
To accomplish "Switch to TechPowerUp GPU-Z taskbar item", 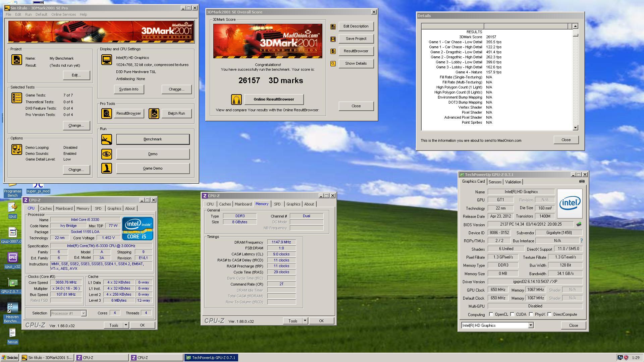I will [211, 358].
